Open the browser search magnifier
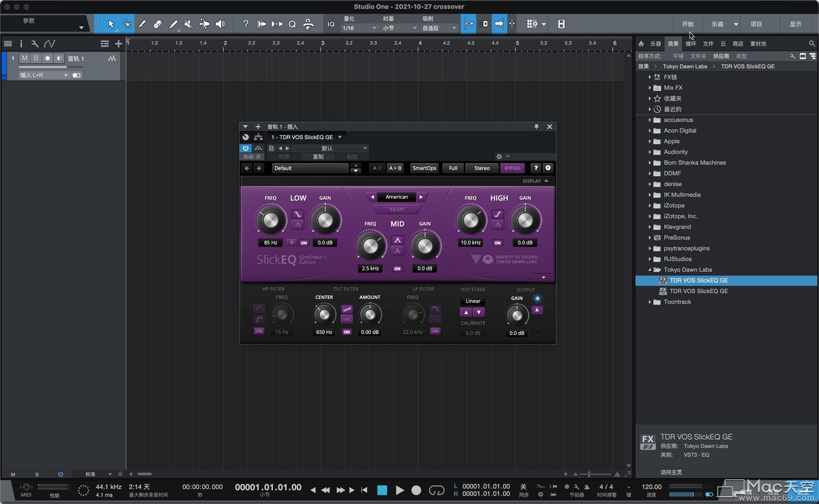Screen dimensions: 819x504 pyautogui.click(x=812, y=44)
